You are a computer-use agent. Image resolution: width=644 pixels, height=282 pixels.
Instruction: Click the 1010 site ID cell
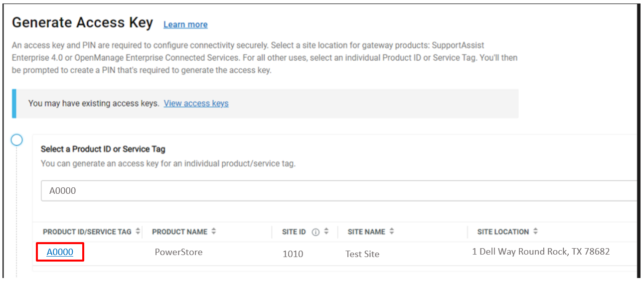tap(293, 254)
